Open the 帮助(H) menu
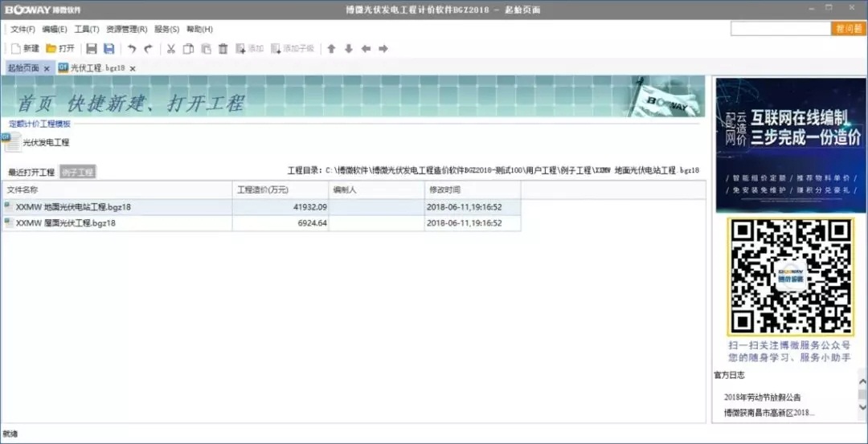Screen dimensions: 868x444 [199, 29]
